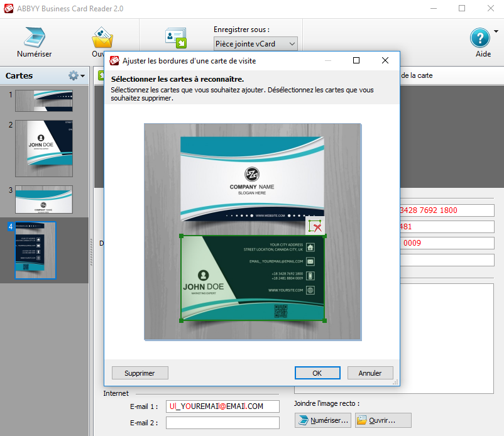
Task: Open the Aide help icon
Action: pos(480,38)
